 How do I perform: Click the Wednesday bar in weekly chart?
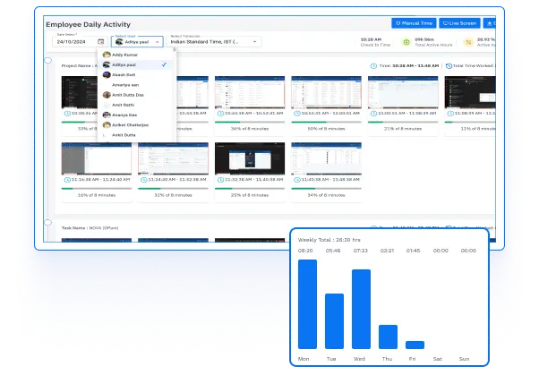[361, 309]
